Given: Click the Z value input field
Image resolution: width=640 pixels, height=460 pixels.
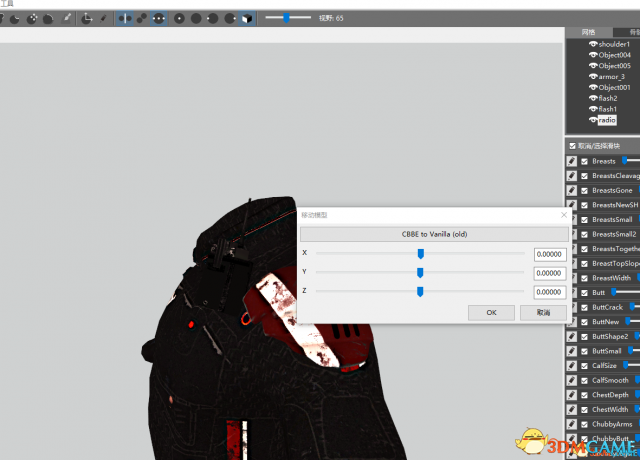Looking at the screenshot, I should point(550,292).
